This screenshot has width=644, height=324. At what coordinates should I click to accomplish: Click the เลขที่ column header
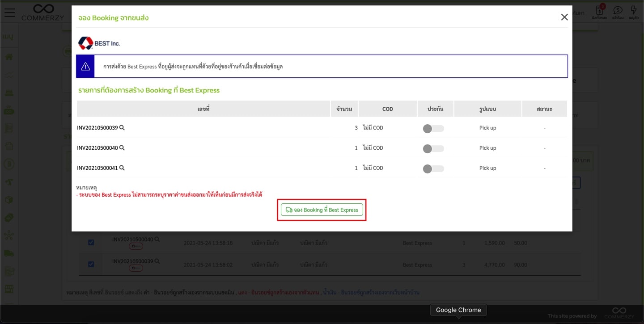click(203, 109)
